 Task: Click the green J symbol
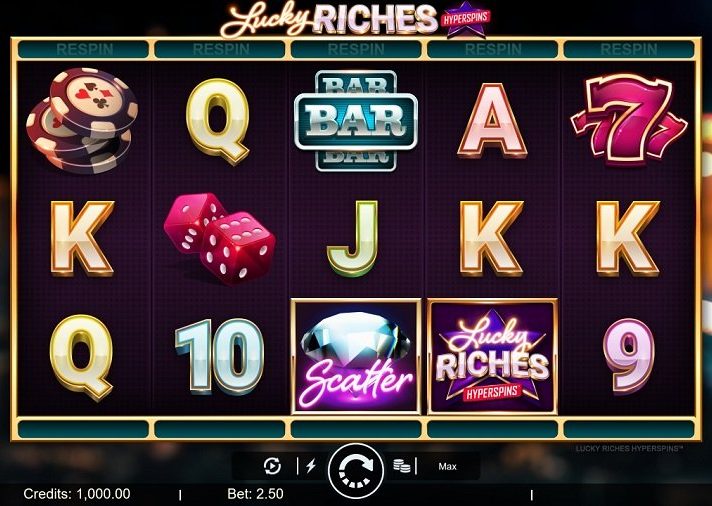pyautogui.click(x=353, y=238)
